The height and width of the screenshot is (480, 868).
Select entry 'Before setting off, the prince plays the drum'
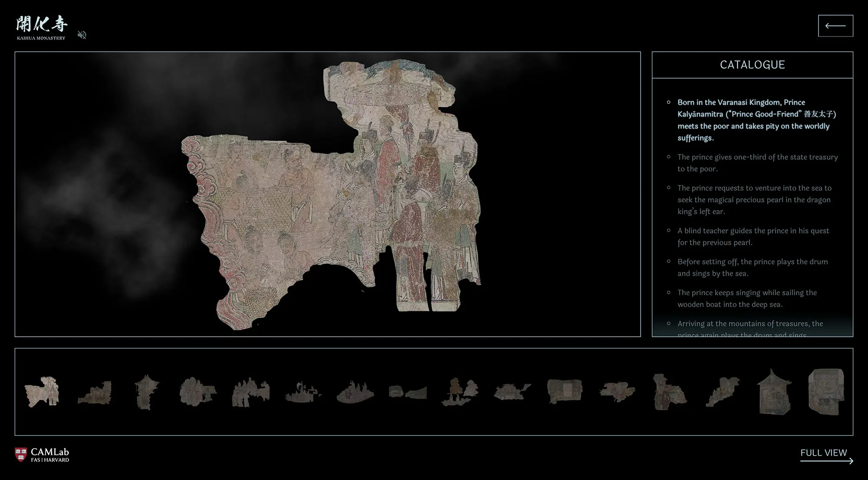tap(753, 267)
